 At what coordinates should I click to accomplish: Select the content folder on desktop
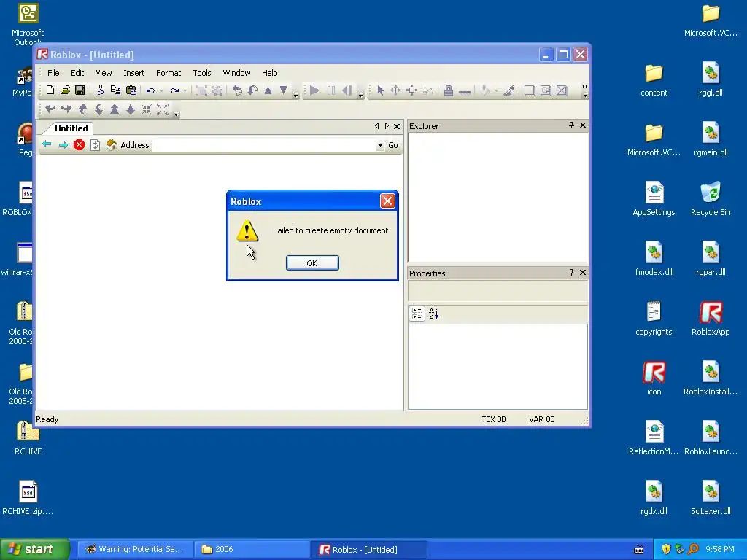coord(654,80)
